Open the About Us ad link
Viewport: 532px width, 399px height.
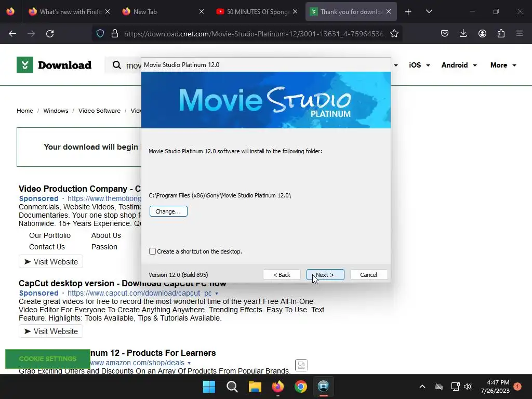click(106, 235)
